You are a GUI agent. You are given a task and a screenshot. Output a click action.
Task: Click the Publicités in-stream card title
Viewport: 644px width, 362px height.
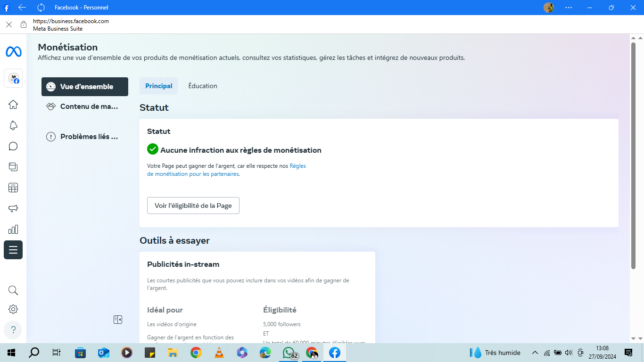point(183,264)
